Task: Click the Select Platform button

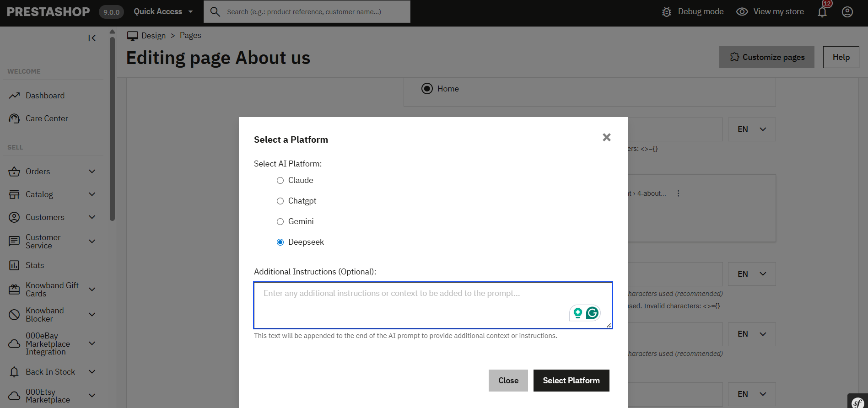Action: click(x=571, y=381)
